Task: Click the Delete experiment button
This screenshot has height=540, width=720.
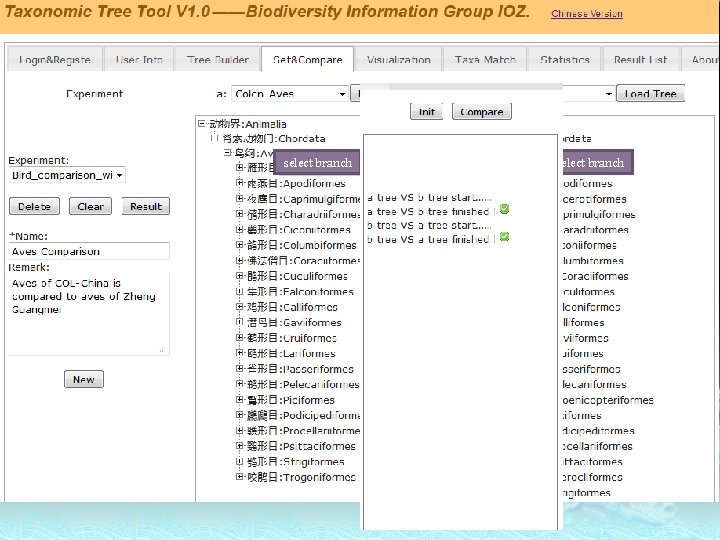Action: point(34,206)
